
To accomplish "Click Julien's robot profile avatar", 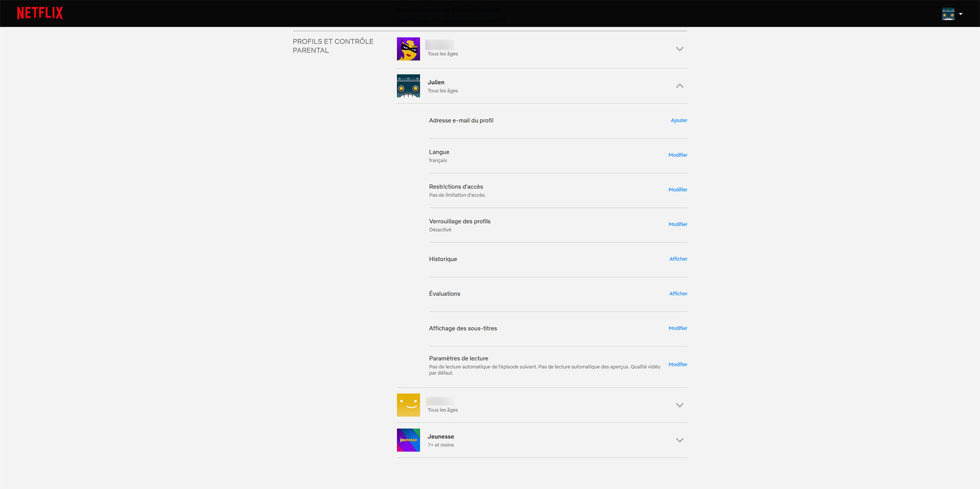I will point(408,86).
